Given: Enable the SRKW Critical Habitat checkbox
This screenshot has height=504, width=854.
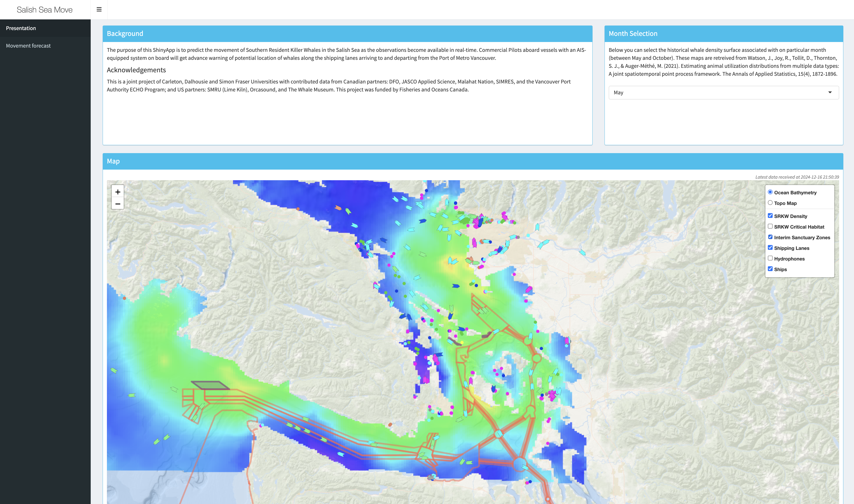Looking at the screenshot, I should click(770, 226).
